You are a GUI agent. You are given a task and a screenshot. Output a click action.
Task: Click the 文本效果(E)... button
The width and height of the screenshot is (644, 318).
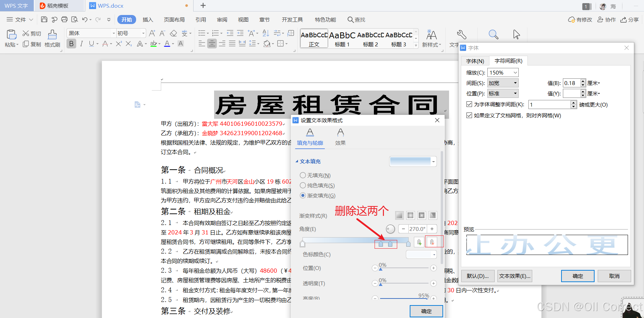coord(515,276)
